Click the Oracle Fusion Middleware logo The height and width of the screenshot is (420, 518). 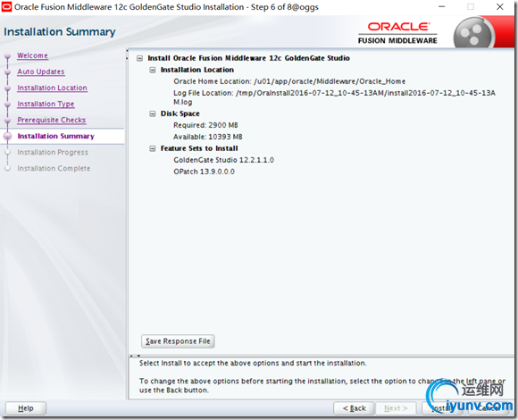[397, 33]
